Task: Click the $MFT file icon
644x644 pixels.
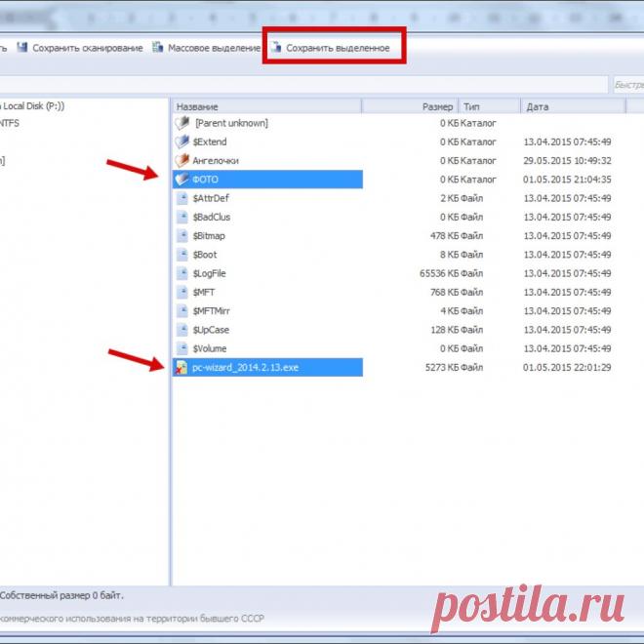Action: tap(181, 292)
